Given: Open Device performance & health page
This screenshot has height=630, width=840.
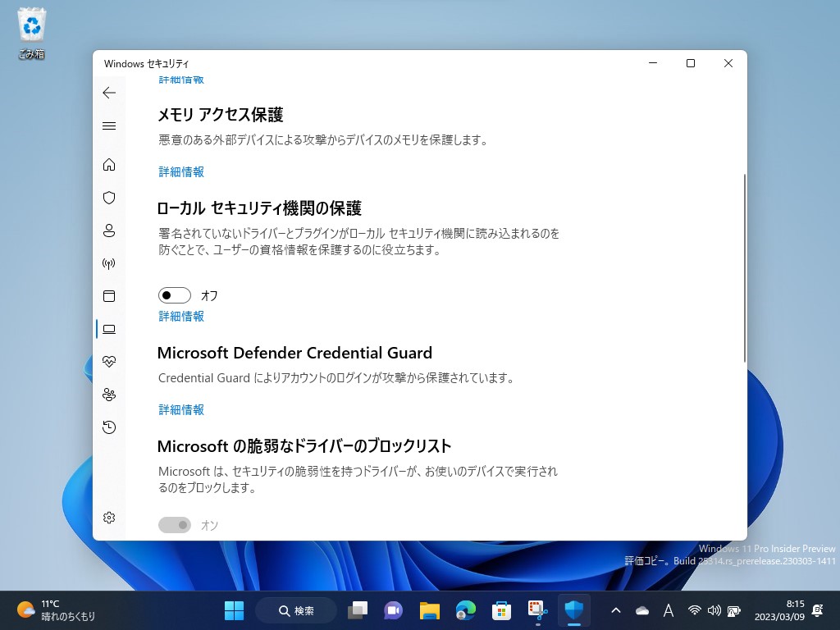Looking at the screenshot, I should pos(109,361).
